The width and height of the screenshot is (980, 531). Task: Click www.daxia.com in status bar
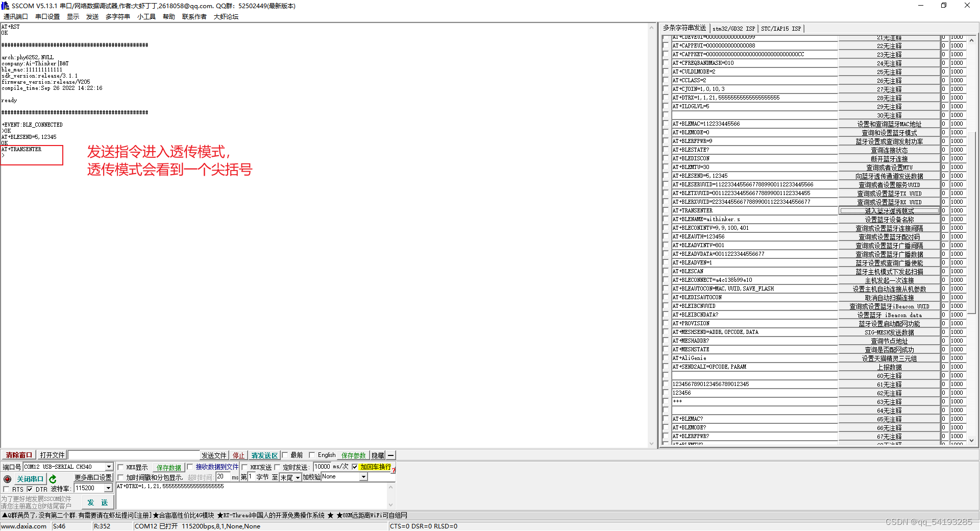[x=23, y=526]
